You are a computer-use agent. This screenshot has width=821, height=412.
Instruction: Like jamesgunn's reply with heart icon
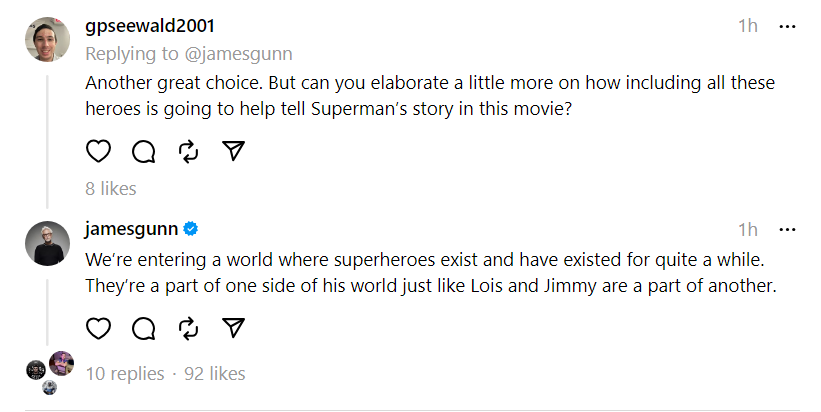tap(98, 328)
